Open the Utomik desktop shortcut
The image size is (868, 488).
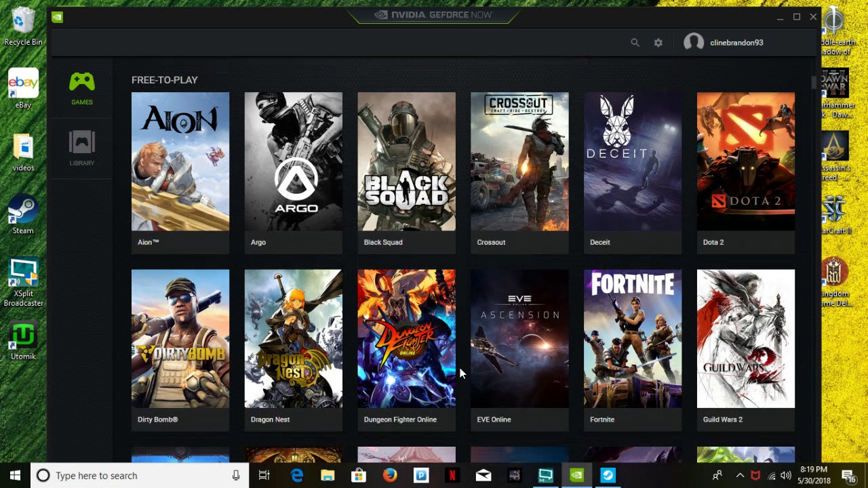click(23, 342)
